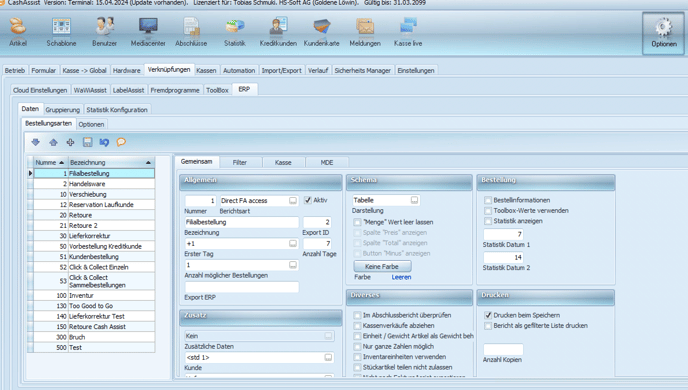Open the Optionen gear section
Image resolution: width=688 pixels, height=390 pixels.
pos(663,33)
